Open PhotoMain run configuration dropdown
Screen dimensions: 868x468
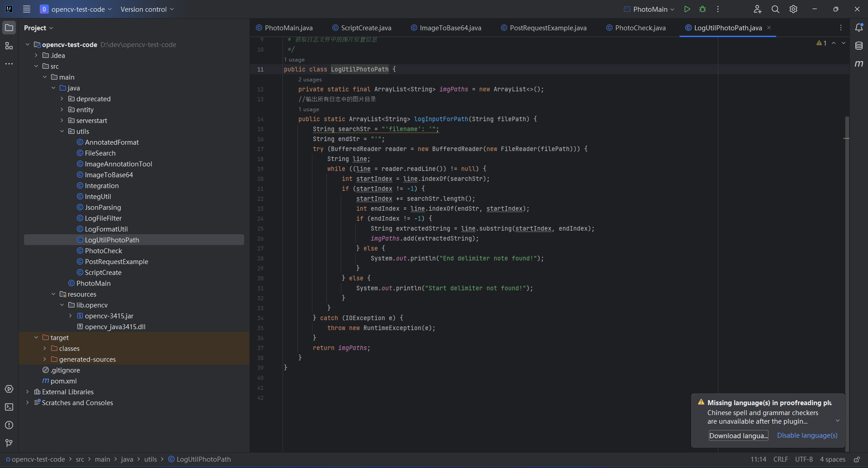pyautogui.click(x=649, y=9)
